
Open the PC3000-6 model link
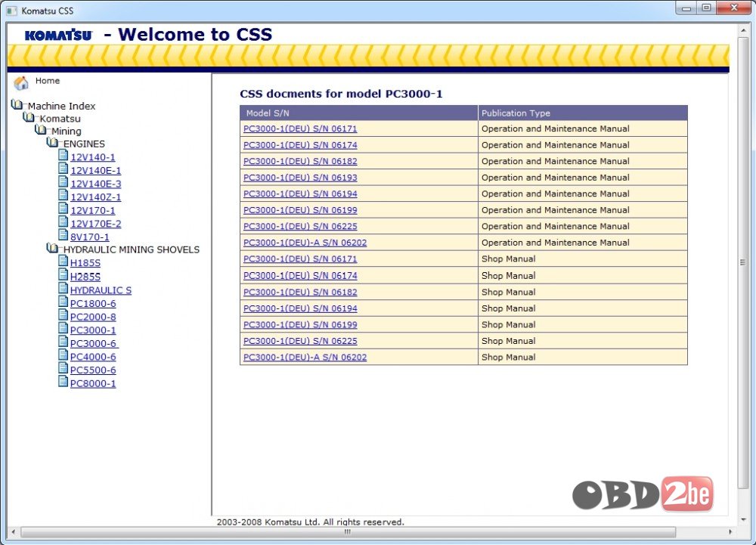pos(94,344)
